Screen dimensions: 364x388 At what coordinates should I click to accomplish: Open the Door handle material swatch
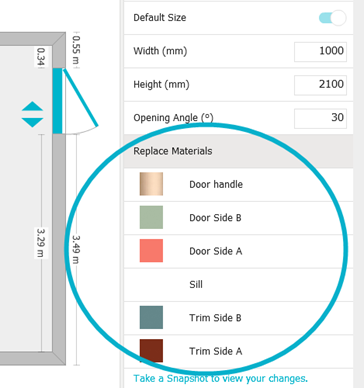(x=151, y=184)
